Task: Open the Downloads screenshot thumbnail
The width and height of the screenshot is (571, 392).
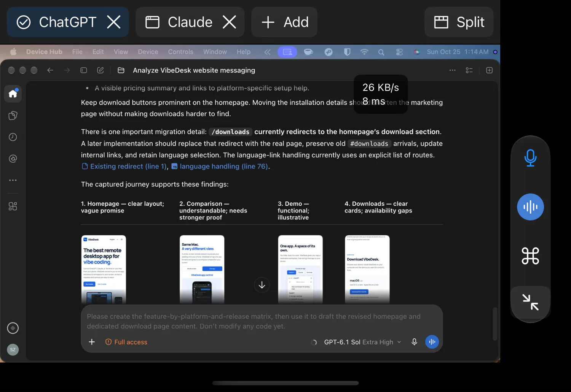Action: 367,269
